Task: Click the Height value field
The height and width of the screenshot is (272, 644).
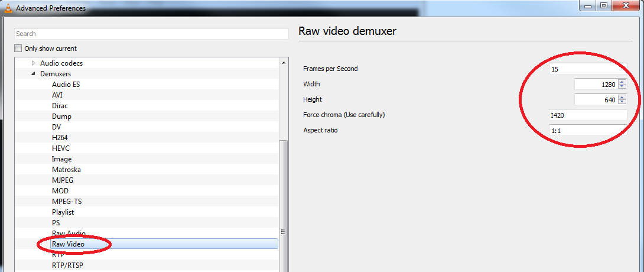Action: [596, 100]
